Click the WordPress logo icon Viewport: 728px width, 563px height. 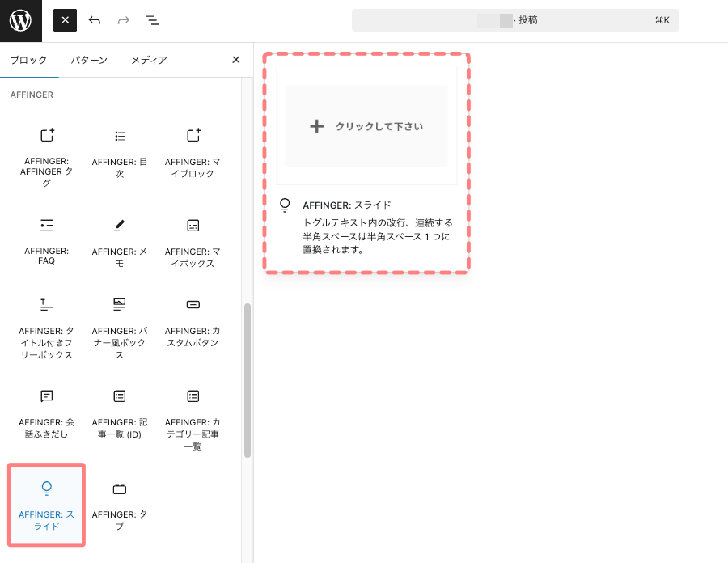[21, 21]
